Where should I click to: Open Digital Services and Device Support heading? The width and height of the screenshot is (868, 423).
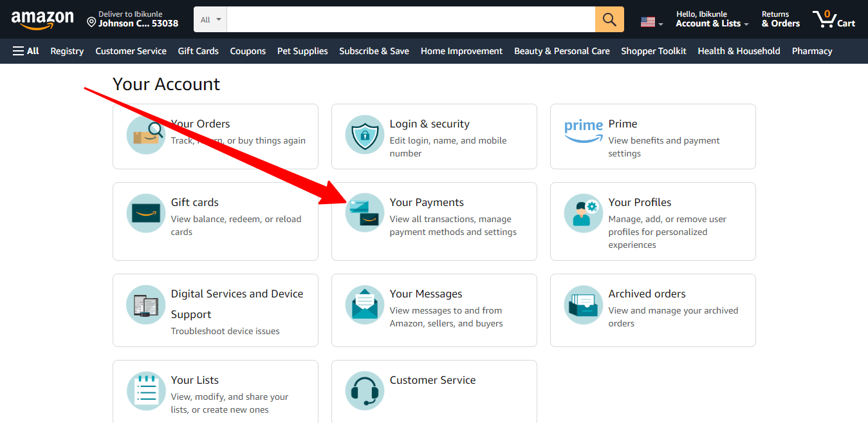tap(237, 304)
